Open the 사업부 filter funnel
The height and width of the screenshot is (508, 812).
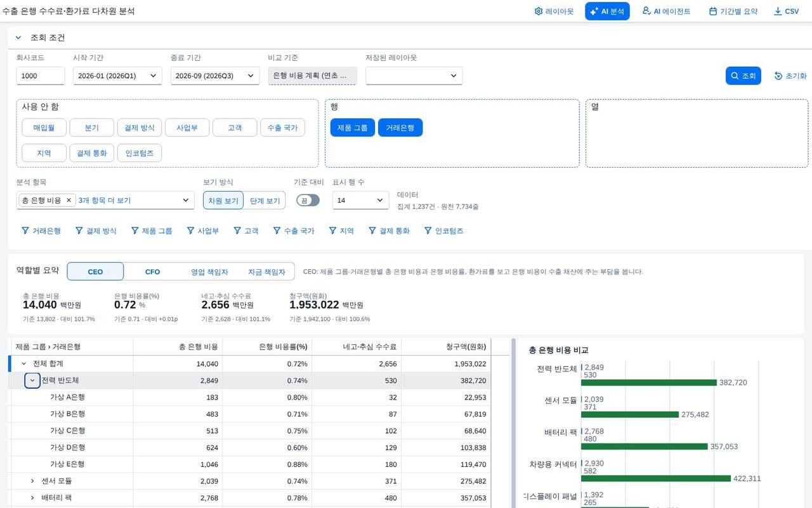click(191, 231)
